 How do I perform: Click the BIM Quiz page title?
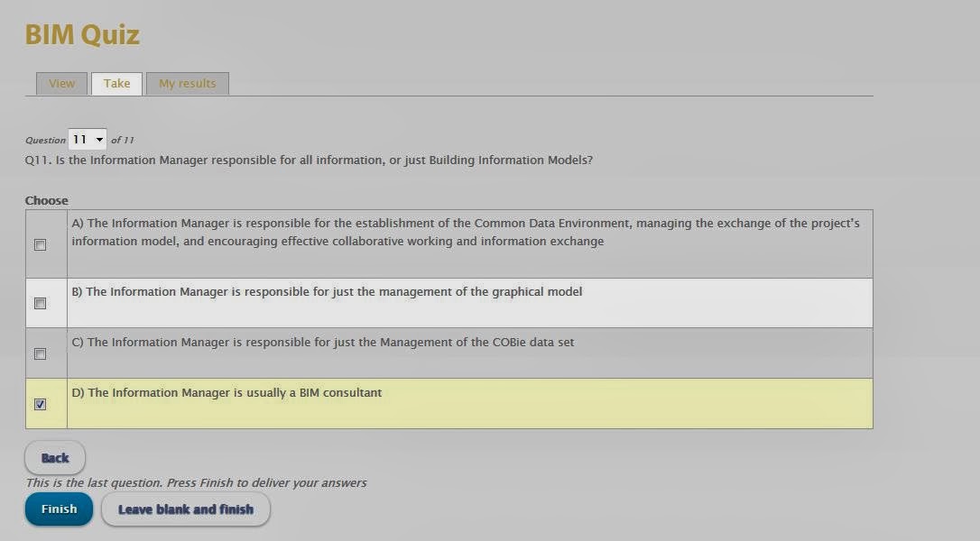(x=82, y=35)
